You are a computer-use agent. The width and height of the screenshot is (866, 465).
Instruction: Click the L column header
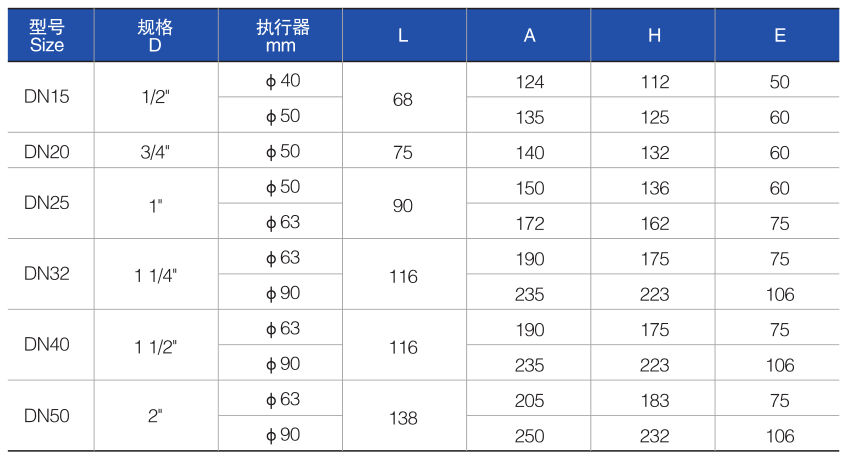coord(404,35)
